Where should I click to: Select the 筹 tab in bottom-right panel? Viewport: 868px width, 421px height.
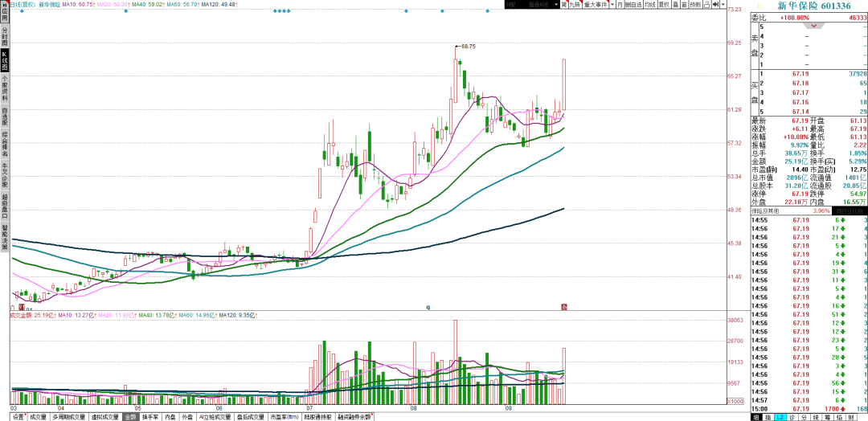tap(828, 417)
